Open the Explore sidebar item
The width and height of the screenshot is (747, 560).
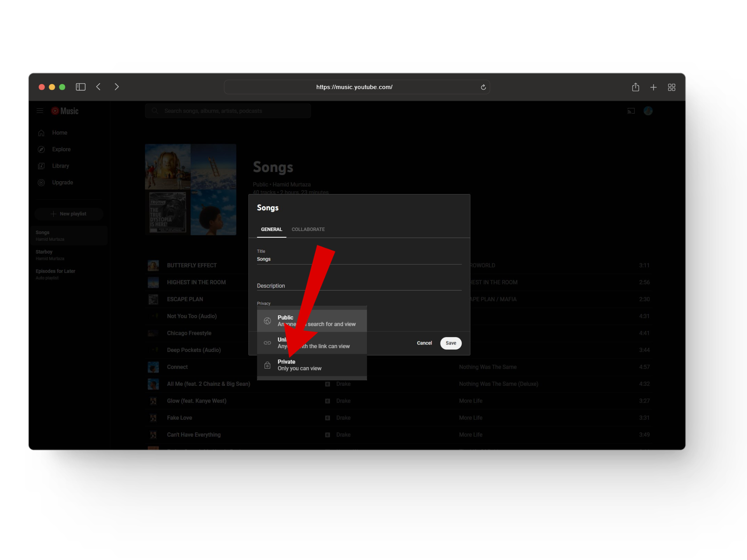[x=61, y=149]
